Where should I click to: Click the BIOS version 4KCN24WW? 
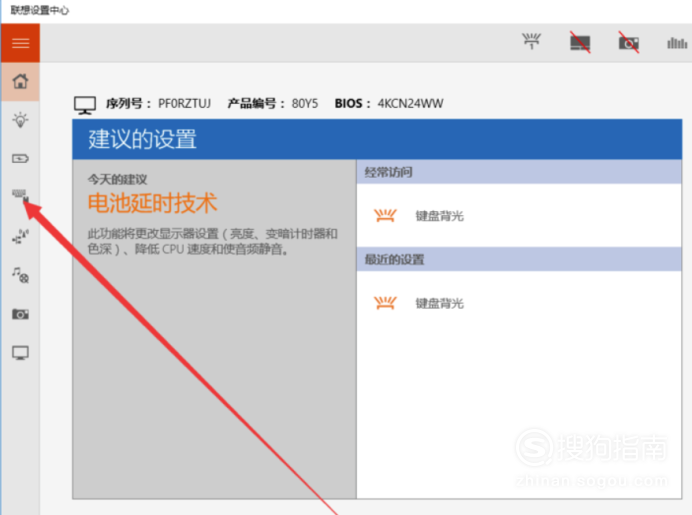410,104
